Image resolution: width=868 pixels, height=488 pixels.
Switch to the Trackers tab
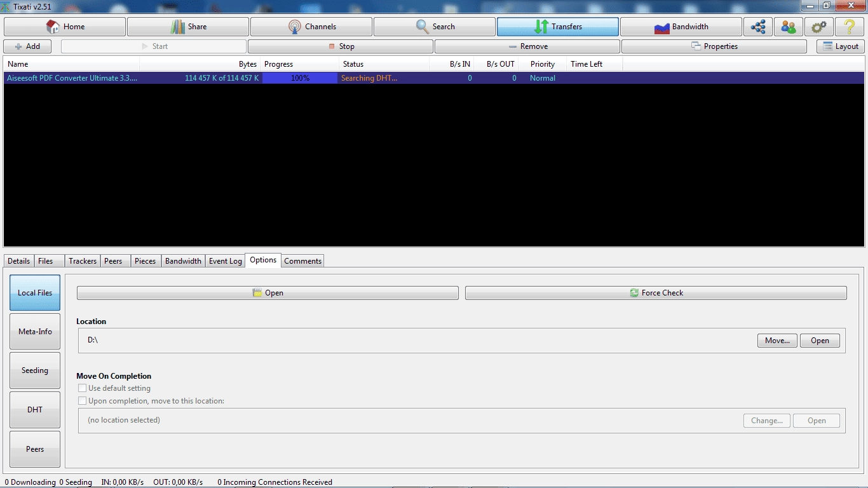(x=83, y=261)
